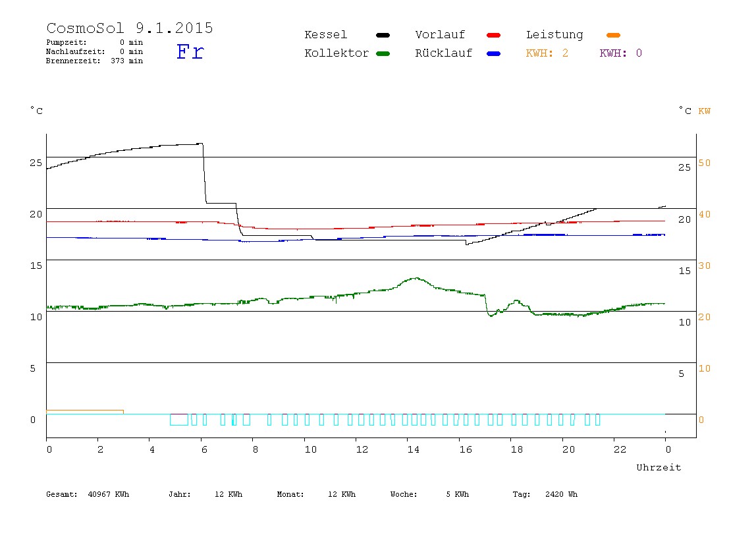Image resolution: width=756 pixels, height=535 pixels.
Task: Click the "Gesamt:" label
Action: tap(62, 494)
